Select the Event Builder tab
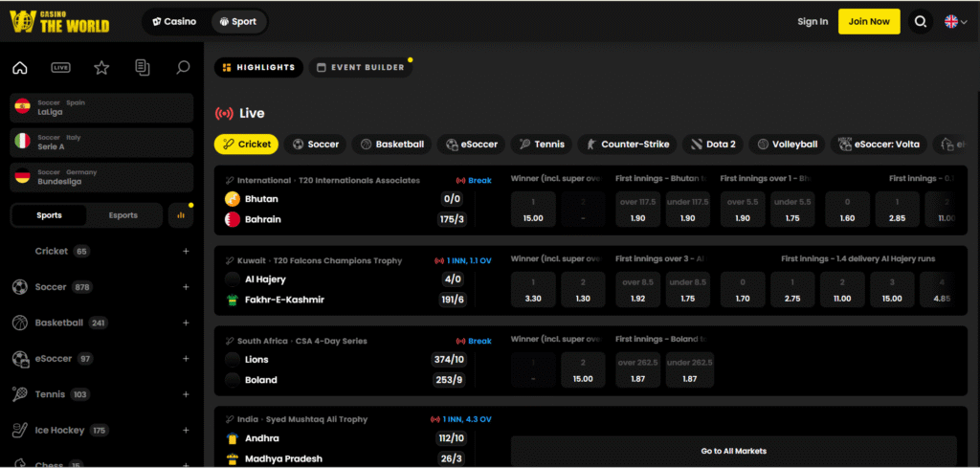The height and width of the screenshot is (468, 980). (360, 68)
